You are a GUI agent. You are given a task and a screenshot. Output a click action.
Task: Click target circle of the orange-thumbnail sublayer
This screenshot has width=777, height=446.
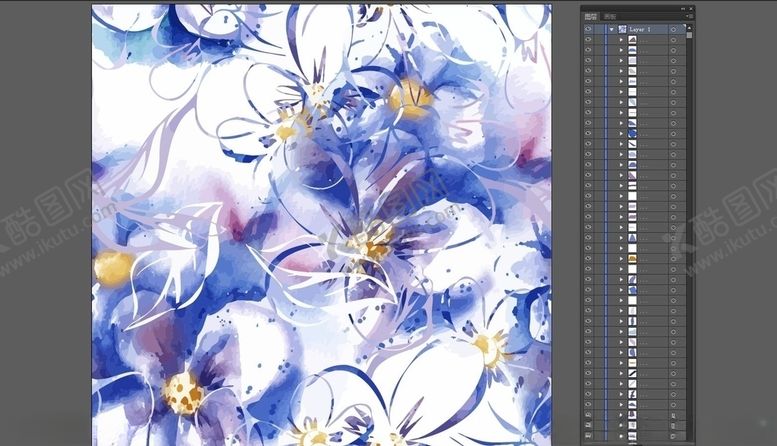click(x=674, y=258)
